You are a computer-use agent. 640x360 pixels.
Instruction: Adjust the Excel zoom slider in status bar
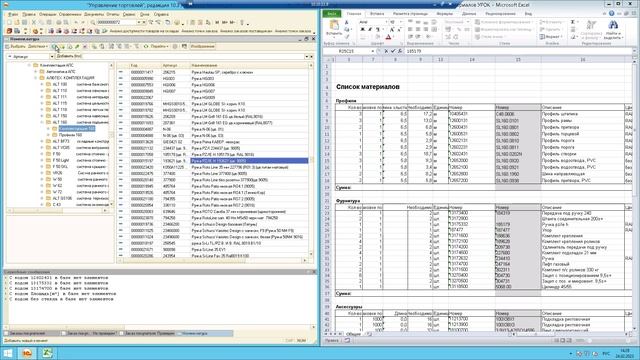590,340
